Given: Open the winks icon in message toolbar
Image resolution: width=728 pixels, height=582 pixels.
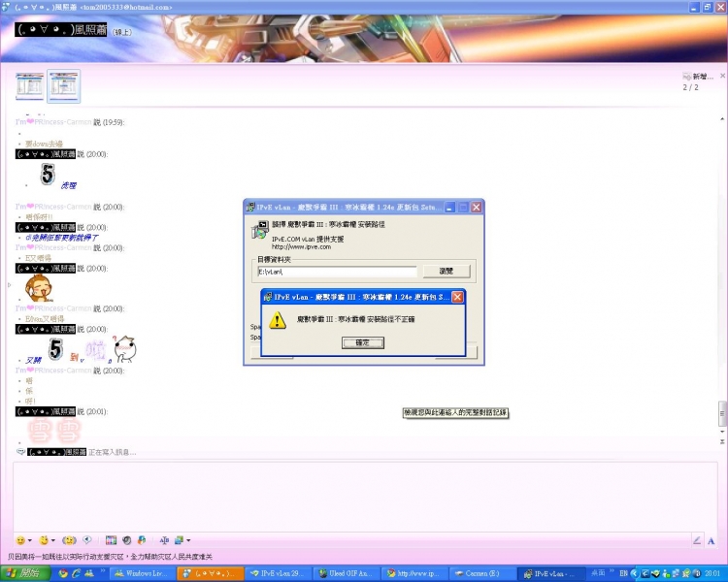Looking at the screenshot, I should tap(44, 540).
